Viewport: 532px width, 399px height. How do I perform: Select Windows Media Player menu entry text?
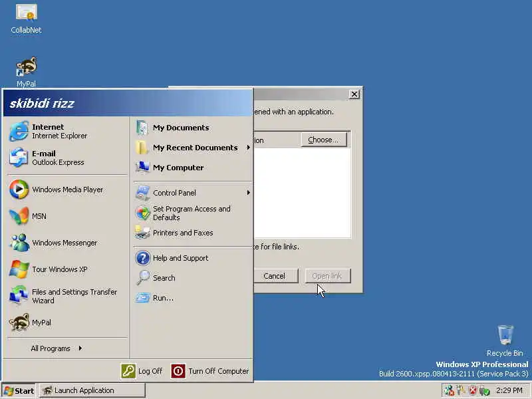[68, 190]
